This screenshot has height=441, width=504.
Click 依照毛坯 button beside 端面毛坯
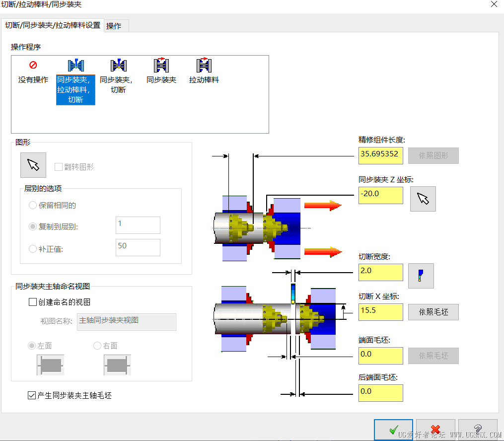433,356
